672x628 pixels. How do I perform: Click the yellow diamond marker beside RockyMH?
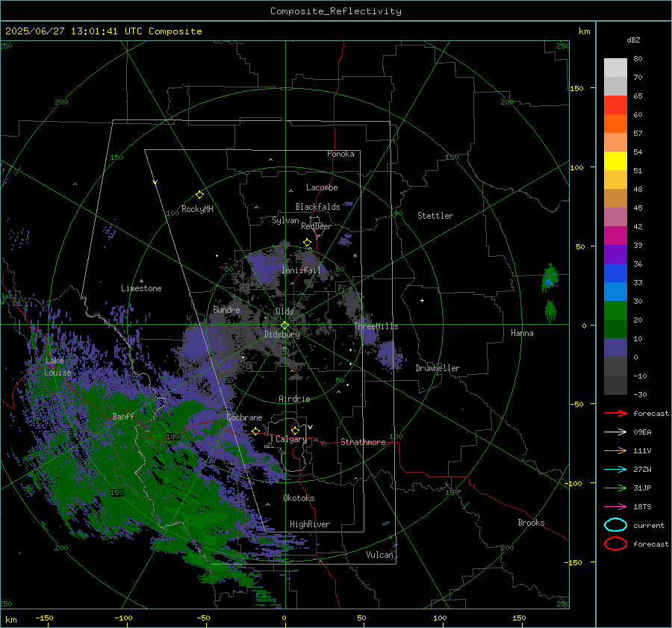(x=199, y=195)
